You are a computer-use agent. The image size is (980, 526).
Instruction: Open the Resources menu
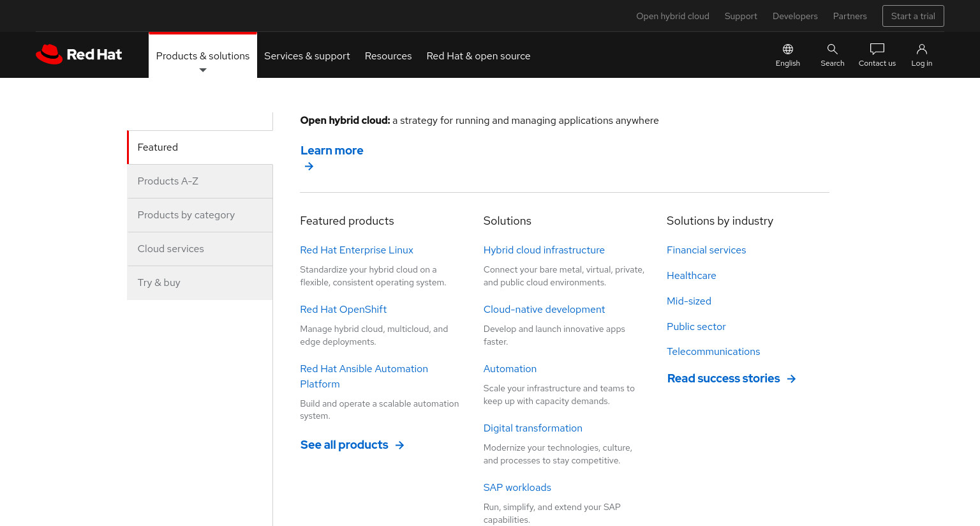388,56
